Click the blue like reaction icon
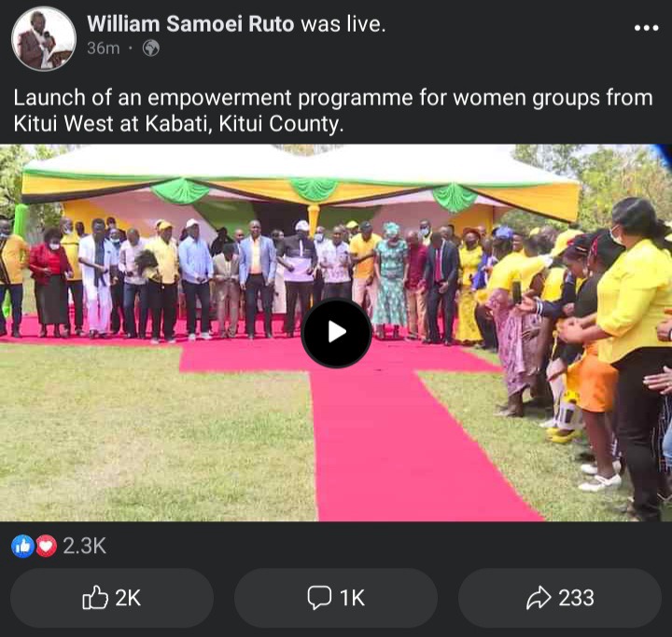Viewport: 672px width, 637px height. click(x=22, y=547)
